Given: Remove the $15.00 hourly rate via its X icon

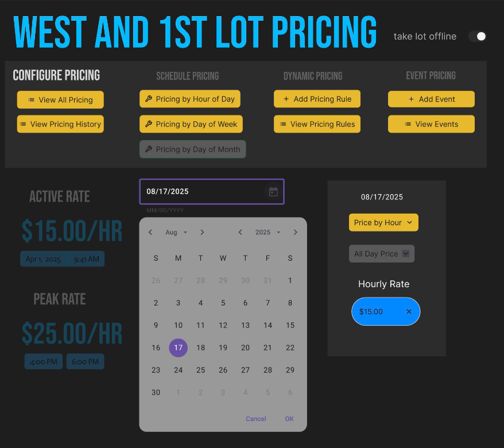Looking at the screenshot, I should tap(409, 311).
